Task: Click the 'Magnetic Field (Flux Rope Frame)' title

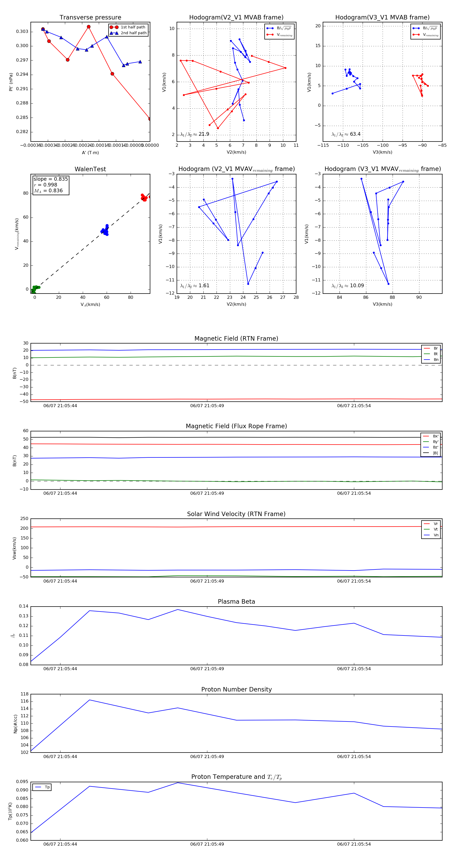Action: (x=236, y=426)
